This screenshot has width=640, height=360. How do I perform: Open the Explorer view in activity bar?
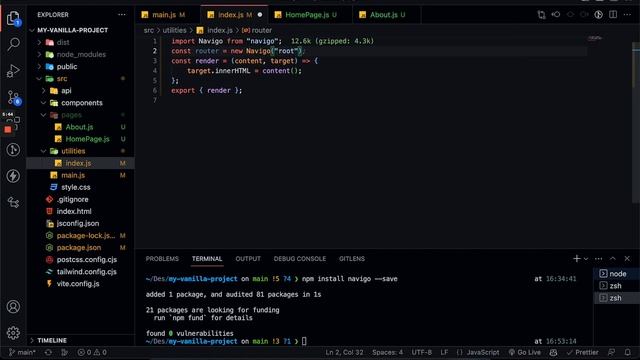[x=13, y=18]
